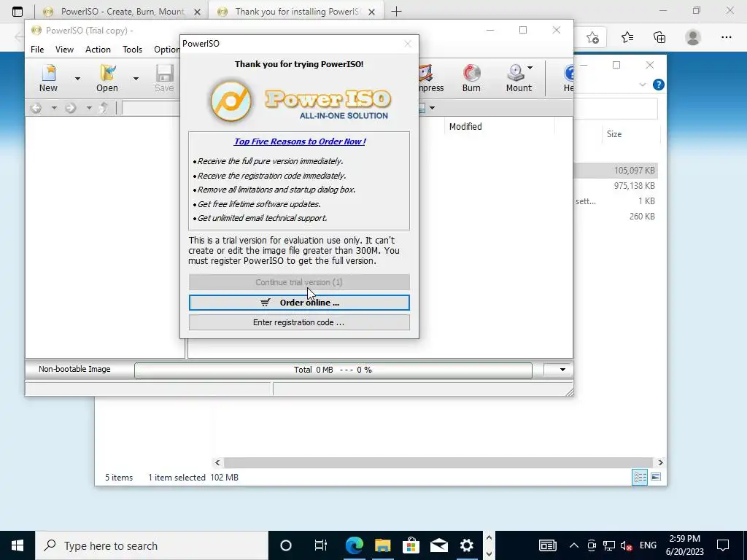Open the browser Favorites list icon
The image size is (747, 560).
pyautogui.click(x=627, y=37)
